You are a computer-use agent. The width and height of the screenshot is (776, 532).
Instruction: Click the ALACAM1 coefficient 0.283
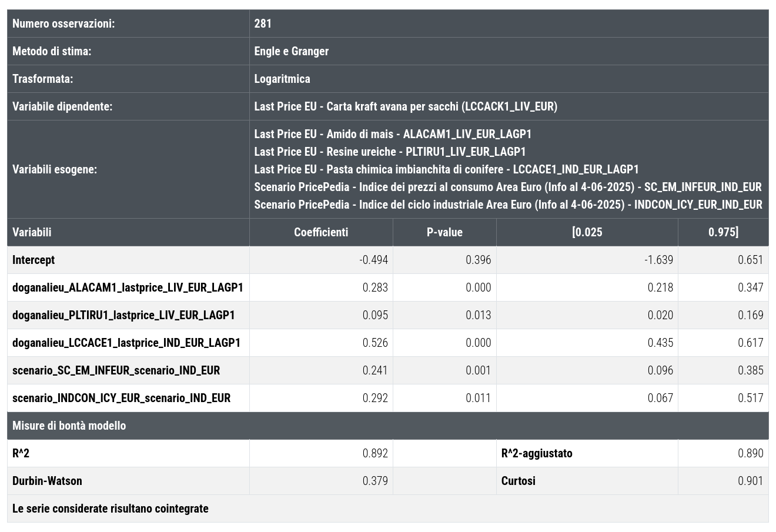click(x=375, y=287)
